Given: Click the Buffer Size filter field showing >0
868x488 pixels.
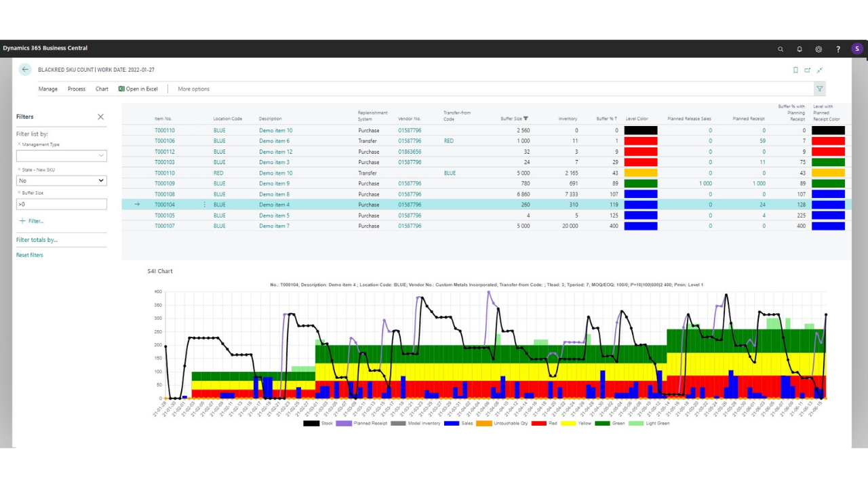Looking at the screenshot, I should point(62,204).
